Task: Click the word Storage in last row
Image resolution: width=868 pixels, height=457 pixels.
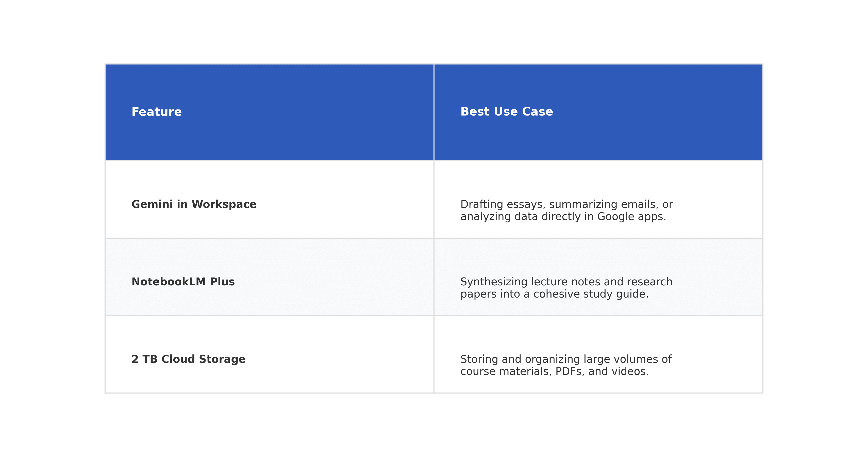Action: pos(222,359)
